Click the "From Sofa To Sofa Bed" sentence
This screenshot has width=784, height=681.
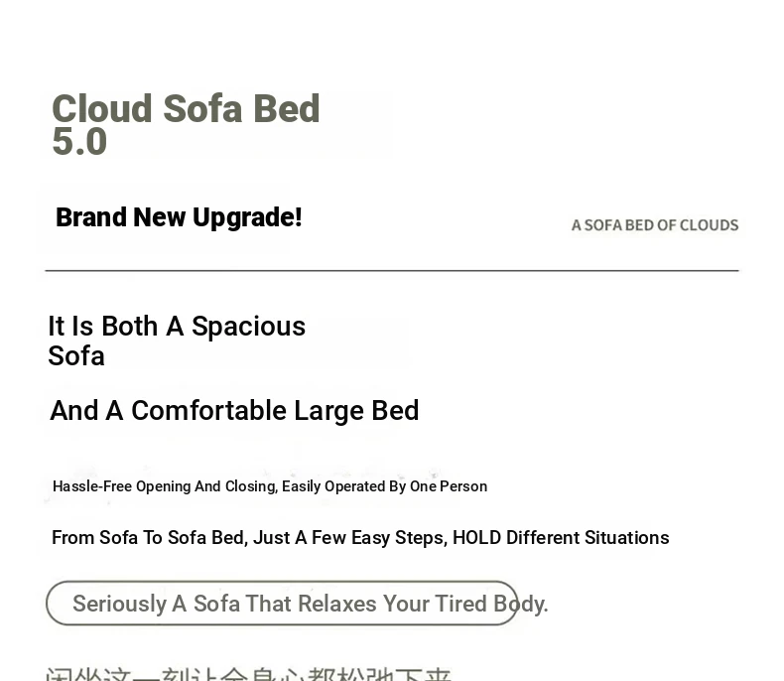click(360, 537)
